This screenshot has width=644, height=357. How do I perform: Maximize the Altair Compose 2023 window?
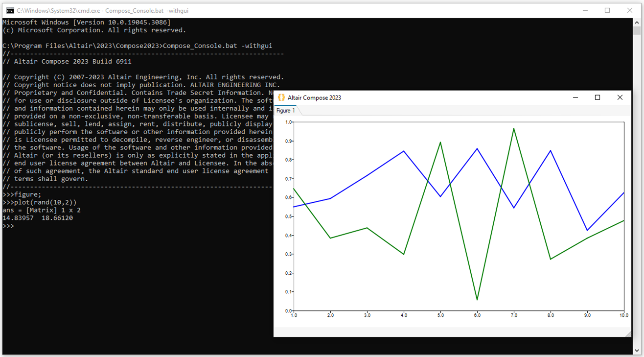(x=598, y=97)
